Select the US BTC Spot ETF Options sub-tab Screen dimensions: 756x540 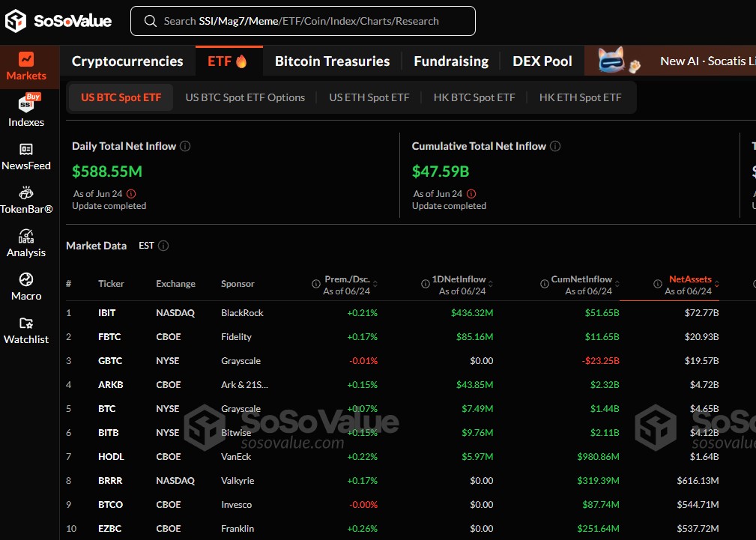(245, 97)
